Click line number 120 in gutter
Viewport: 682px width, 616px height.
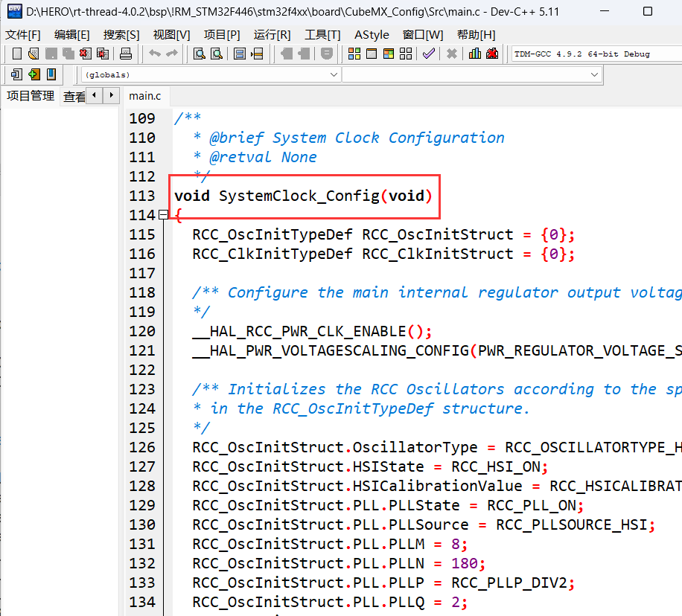coord(142,332)
